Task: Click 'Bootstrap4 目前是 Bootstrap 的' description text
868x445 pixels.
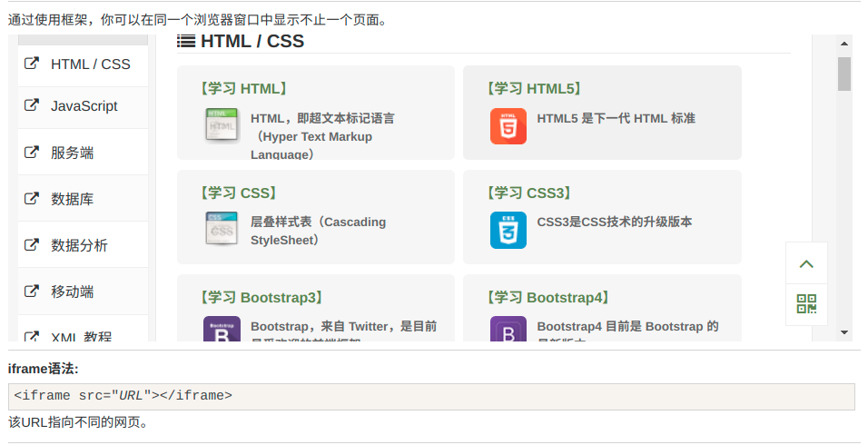Action: pyautogui.click(x=627, y=327)
